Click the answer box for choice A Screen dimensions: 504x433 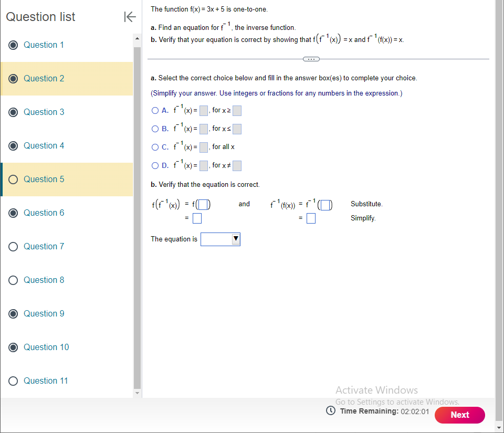click(203, 110)
